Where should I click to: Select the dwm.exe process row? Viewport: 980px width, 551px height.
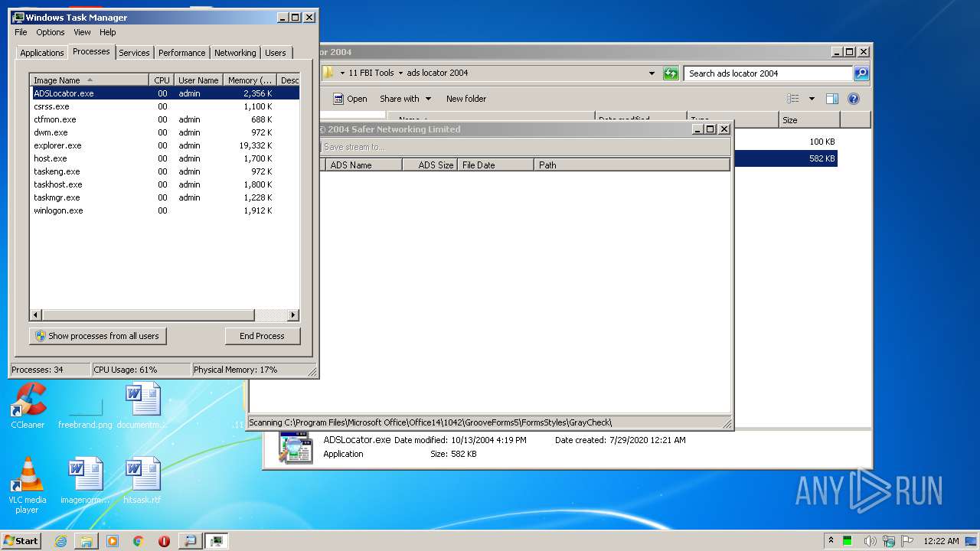(x=165, y=132)
